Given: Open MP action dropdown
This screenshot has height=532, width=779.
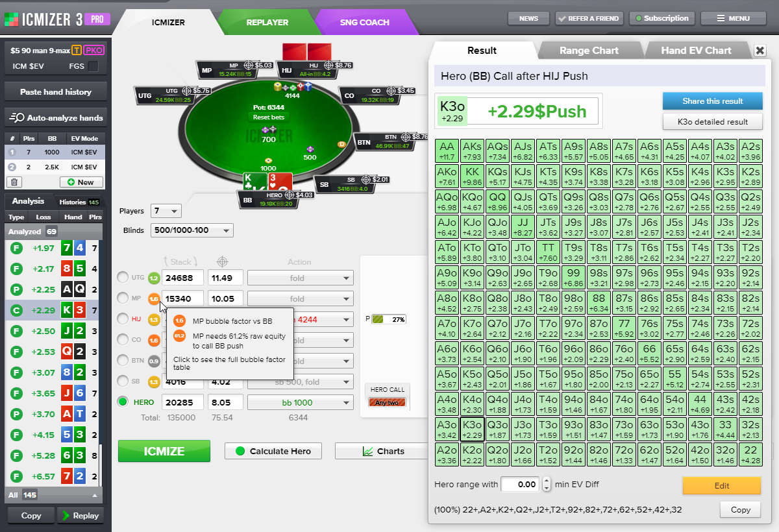Looking at the screenshot, I should coord(301,299).
